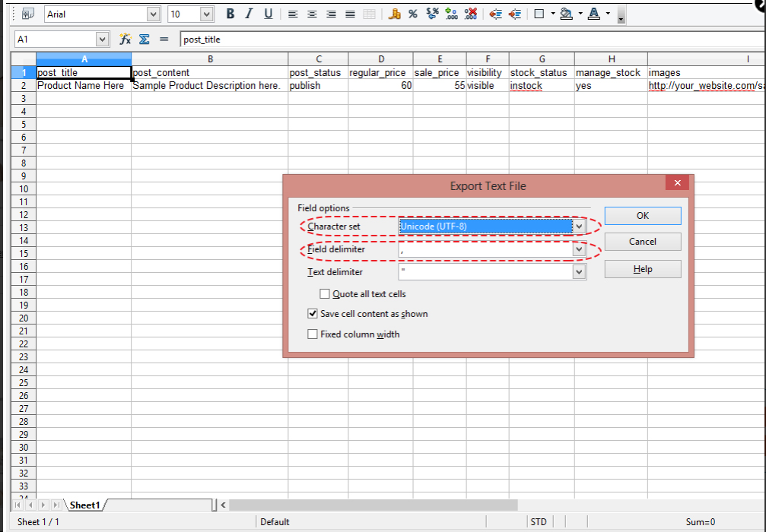Viewport: 766px width, 532px height.
Task: Expand the Name Box dropdown
Action: click(102, 39)
